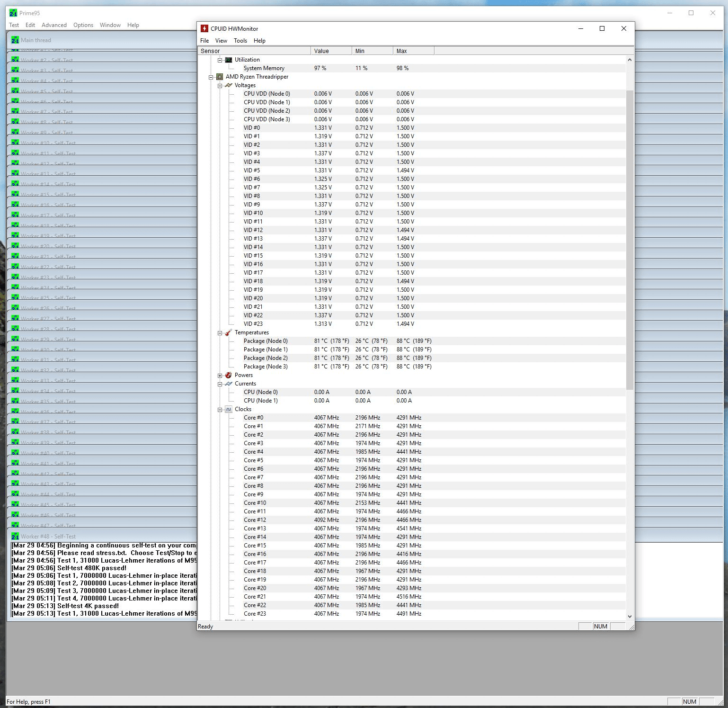Collapse the Clocks section
Image resolution: width=728 pixels, height=708 pixels.
[220, 410]
